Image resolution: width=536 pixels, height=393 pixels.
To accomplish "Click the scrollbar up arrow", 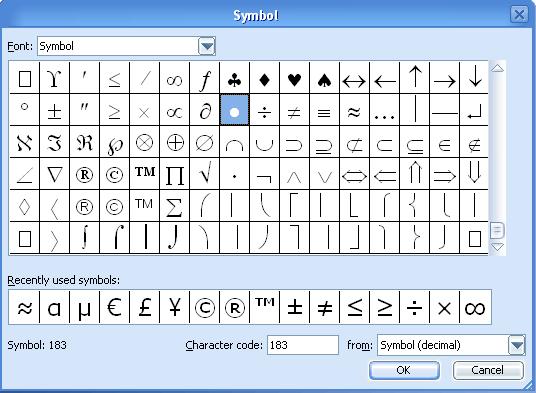I will coord(497,68).
